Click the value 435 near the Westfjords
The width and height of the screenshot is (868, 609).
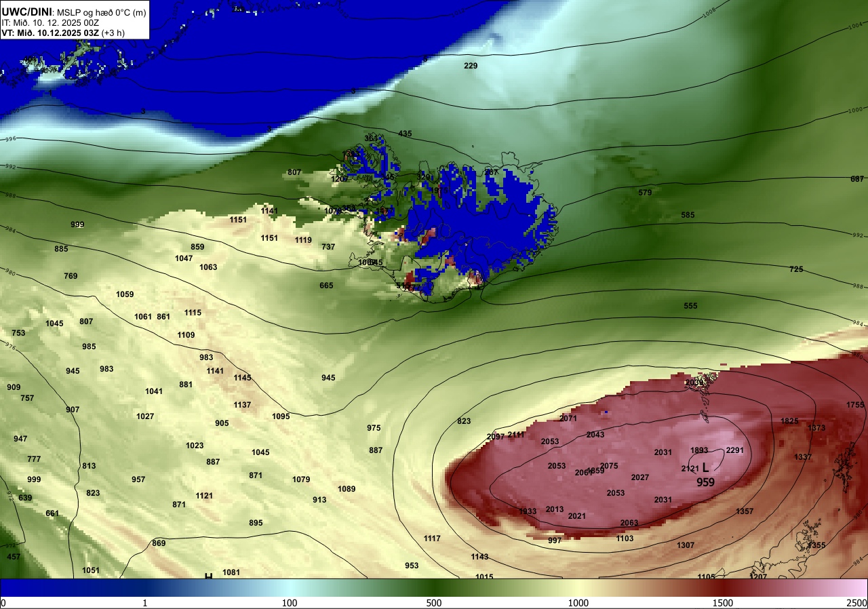406,134
